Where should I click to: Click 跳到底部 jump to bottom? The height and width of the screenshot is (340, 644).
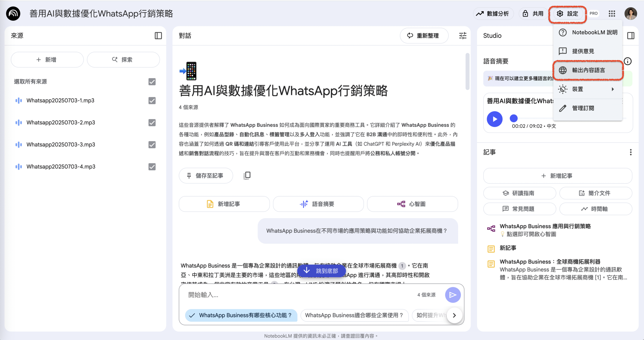pos(321,271)
